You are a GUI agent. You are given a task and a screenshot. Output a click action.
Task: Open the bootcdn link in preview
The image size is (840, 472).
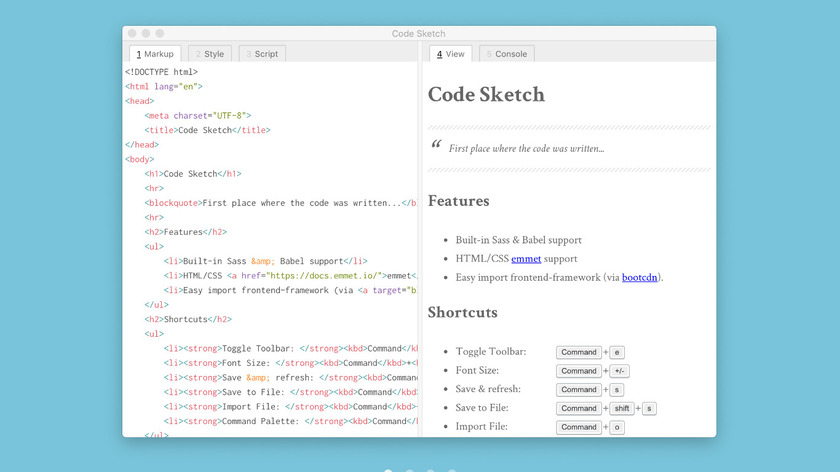click(640, 278)
